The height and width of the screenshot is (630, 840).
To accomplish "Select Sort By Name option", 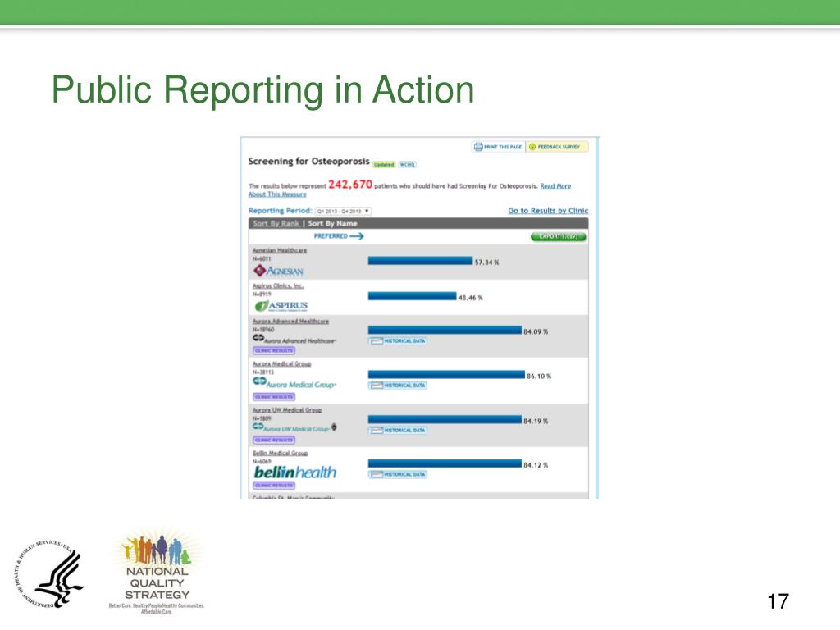I will click(x=332, y=223).
